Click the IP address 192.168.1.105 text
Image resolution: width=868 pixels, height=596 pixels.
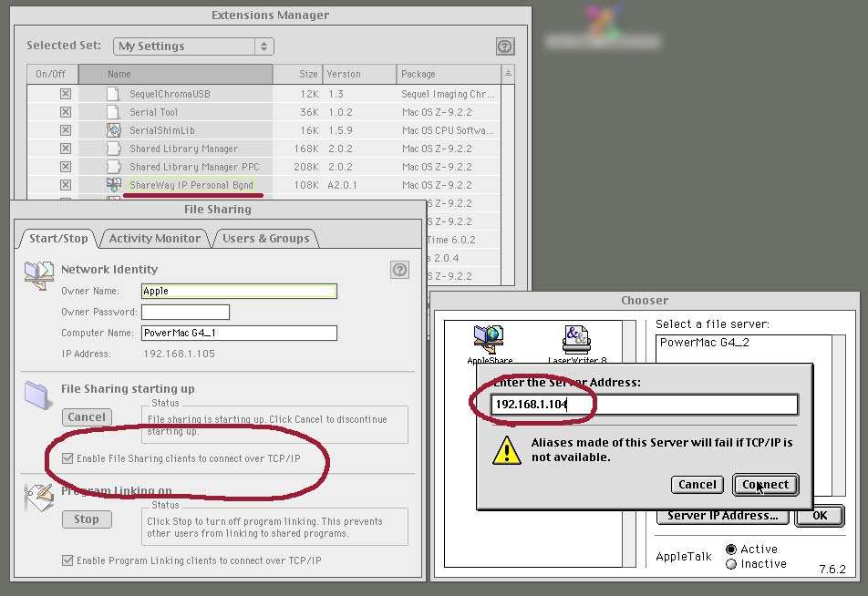(x=179, y=354)
